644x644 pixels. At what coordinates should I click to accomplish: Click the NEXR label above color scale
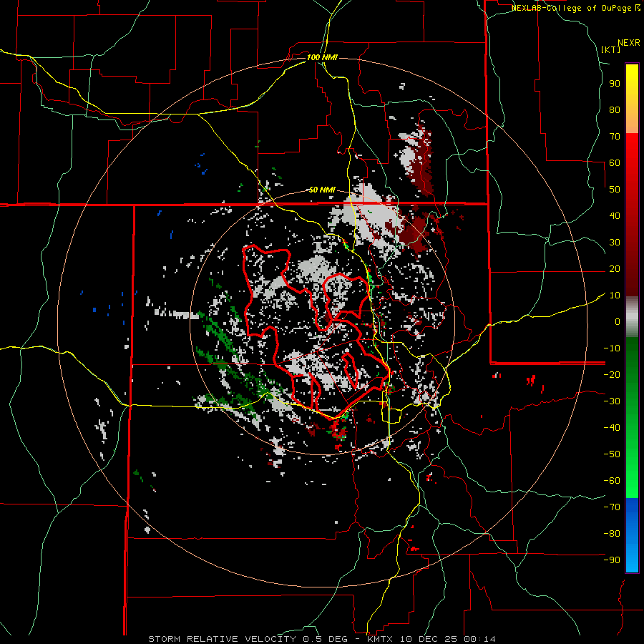click(629, 43)
